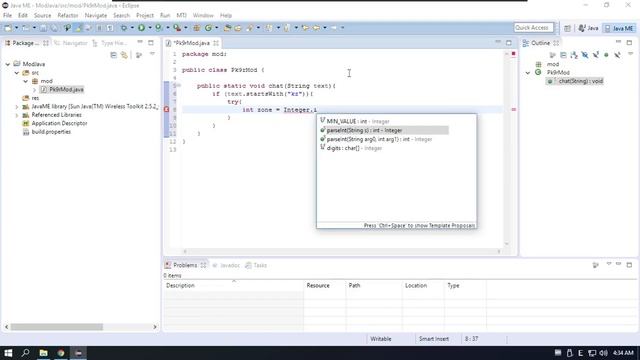Minimize the Package Explorer panel
The width and height of the screenshot is (640, 360).
[140, 42]
